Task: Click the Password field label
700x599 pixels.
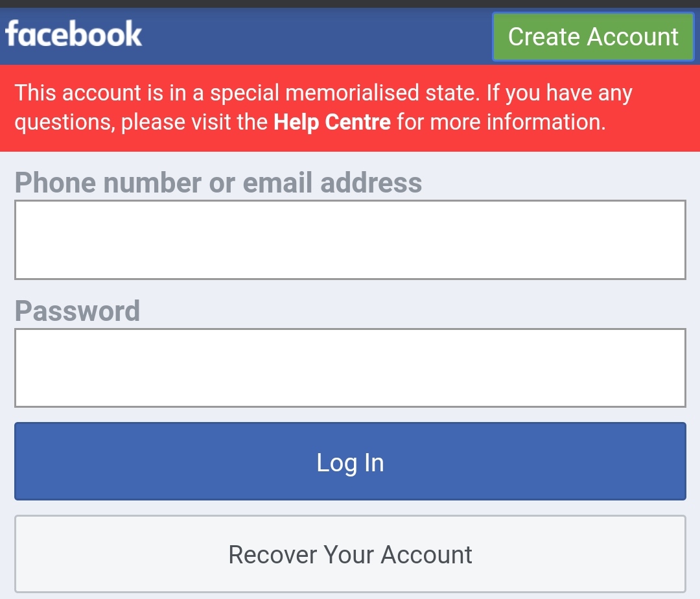Action: (x=78, y=311)
